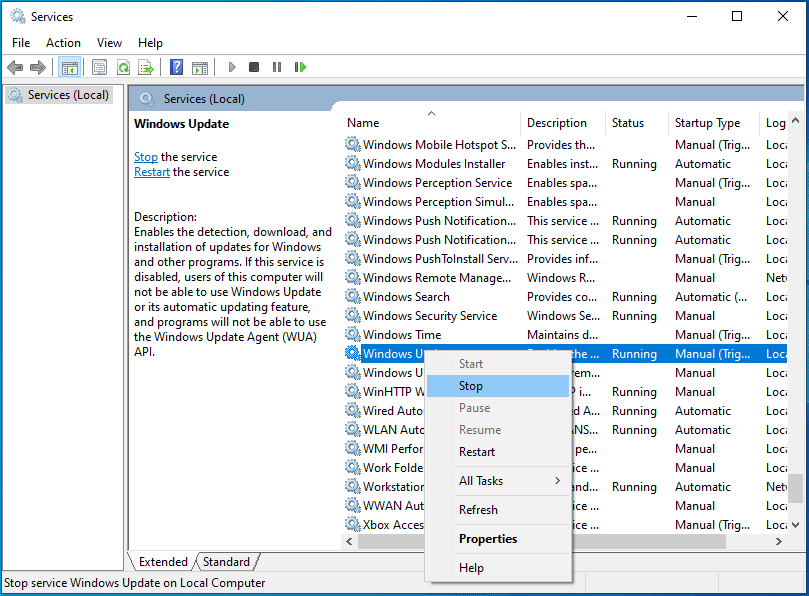This screenshot has width=809, height=596.
Task: Maximize the Services window
Action: click(x=737, y=17)
